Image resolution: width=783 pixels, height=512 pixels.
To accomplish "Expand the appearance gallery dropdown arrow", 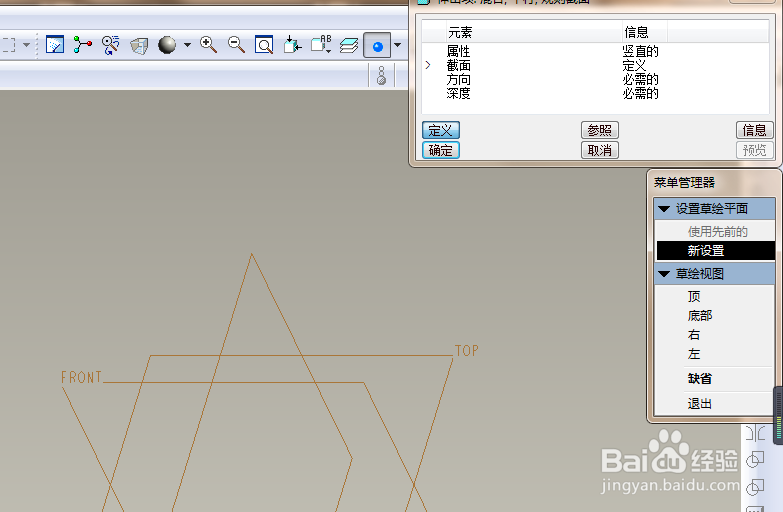I will [x=397, y=45].
